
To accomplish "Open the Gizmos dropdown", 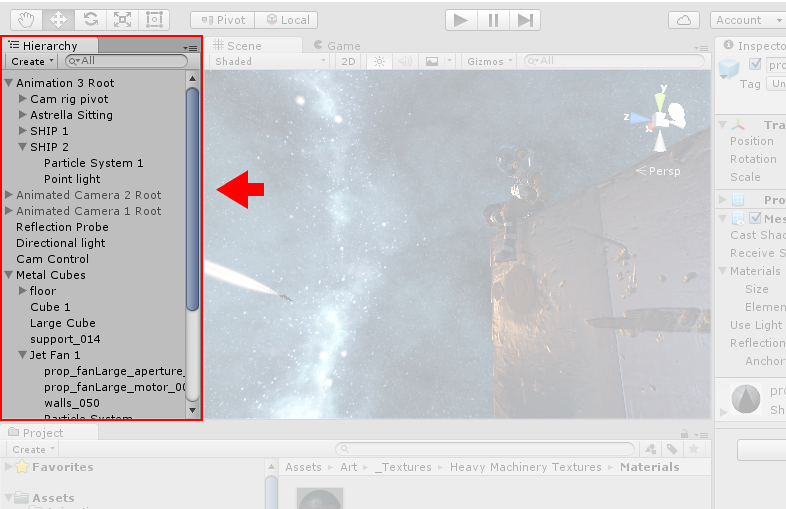I will click(x=489, y=61).
